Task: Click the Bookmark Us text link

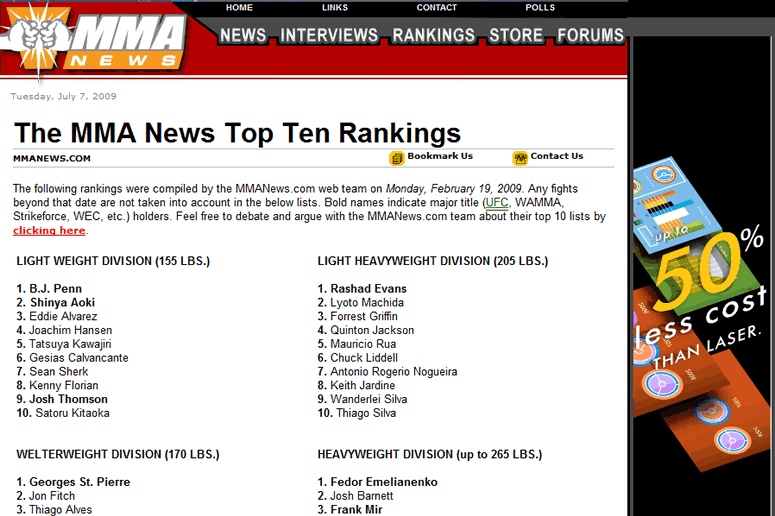Action: pos(440,156)
